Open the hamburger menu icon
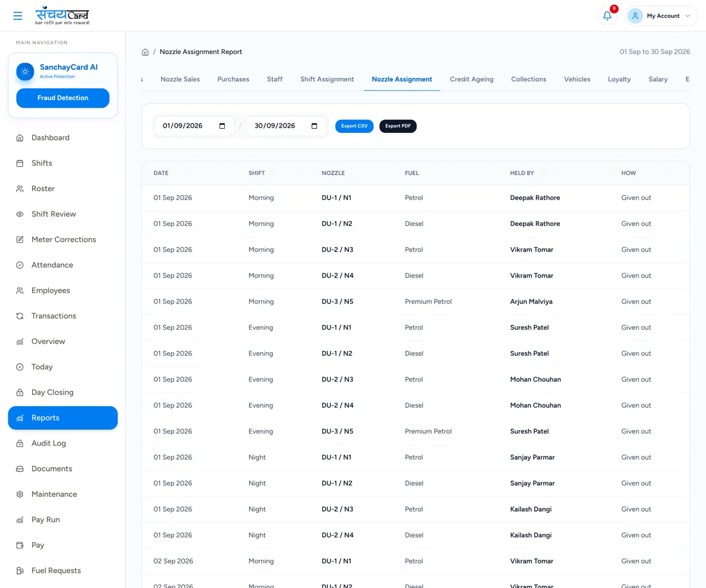The width and height of the screenshot is (706, 588). tap(18, 16)
